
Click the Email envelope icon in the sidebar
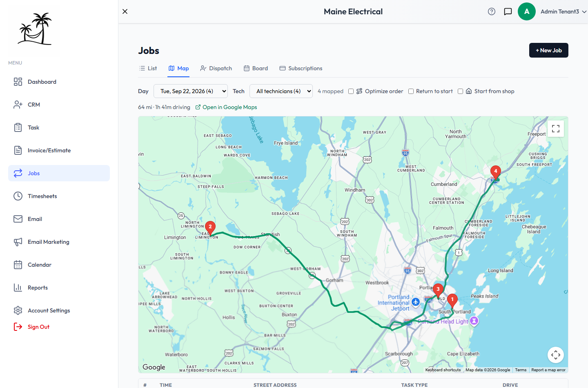[x=18, y=219]
